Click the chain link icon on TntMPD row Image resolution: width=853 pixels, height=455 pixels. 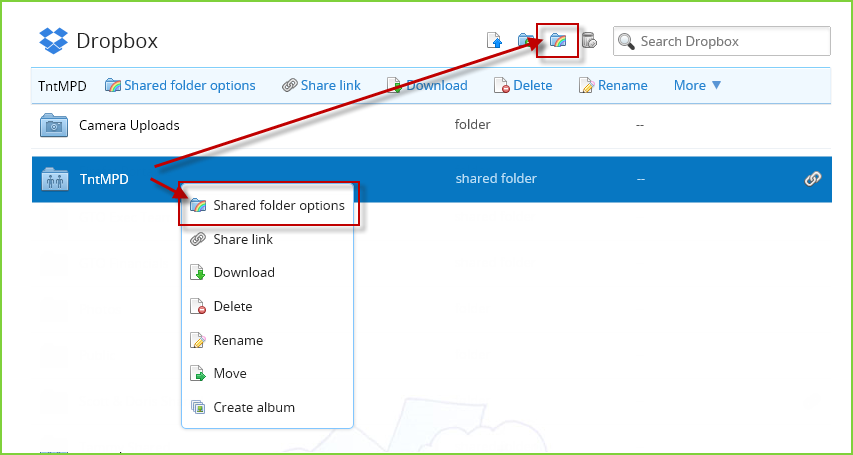[x=813, y=179]
